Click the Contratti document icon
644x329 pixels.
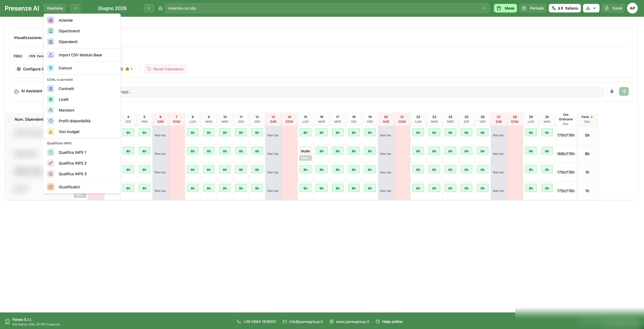point(51,89)
